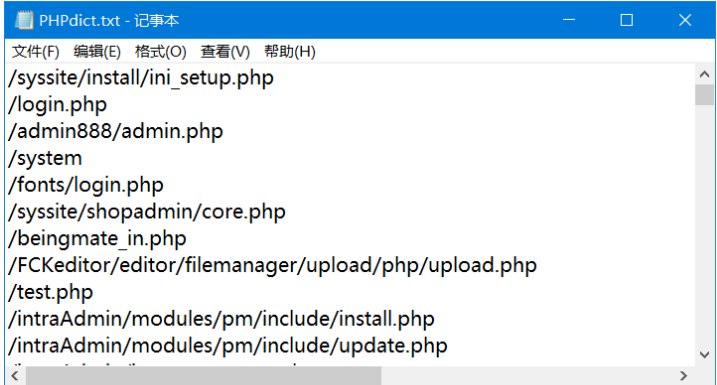This screenshot has width=717, height=385.
Task: Click the /beingmate_in.php line in editor
Action: [97, 239]
